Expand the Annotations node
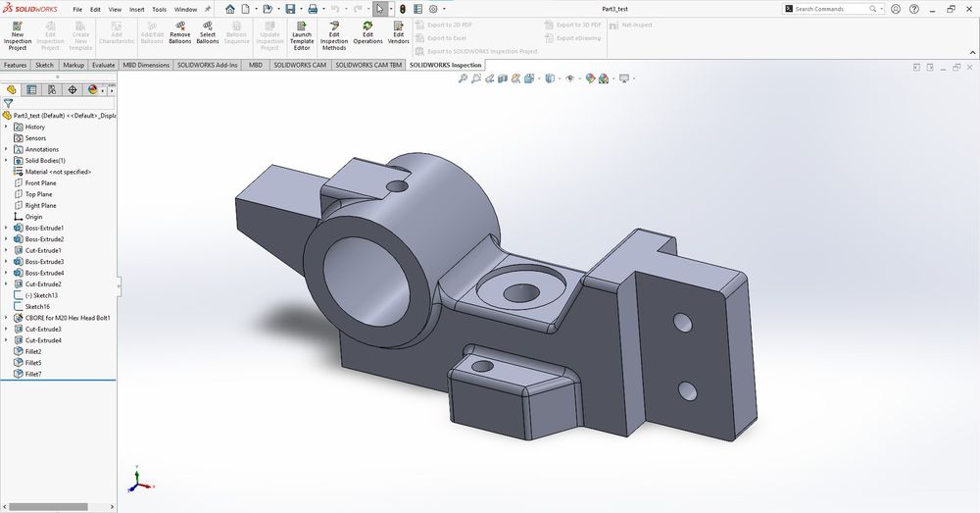Viewport: 980px width, 513px height. 6,149
